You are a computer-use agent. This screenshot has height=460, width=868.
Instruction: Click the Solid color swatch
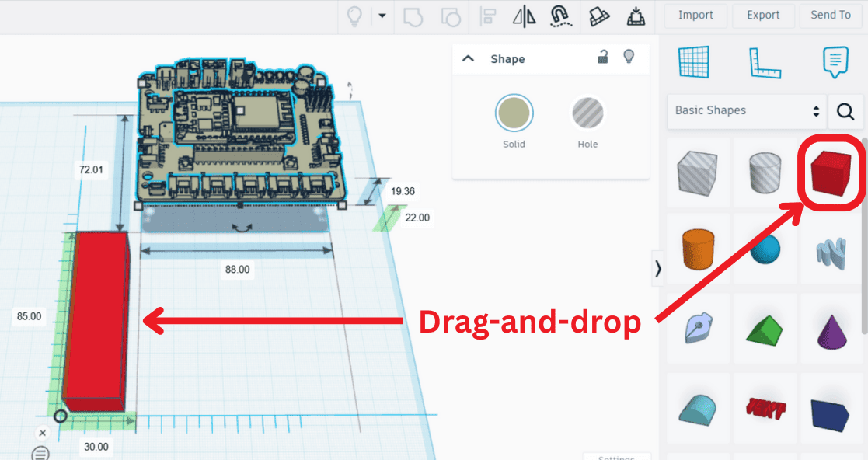(513, 113)
